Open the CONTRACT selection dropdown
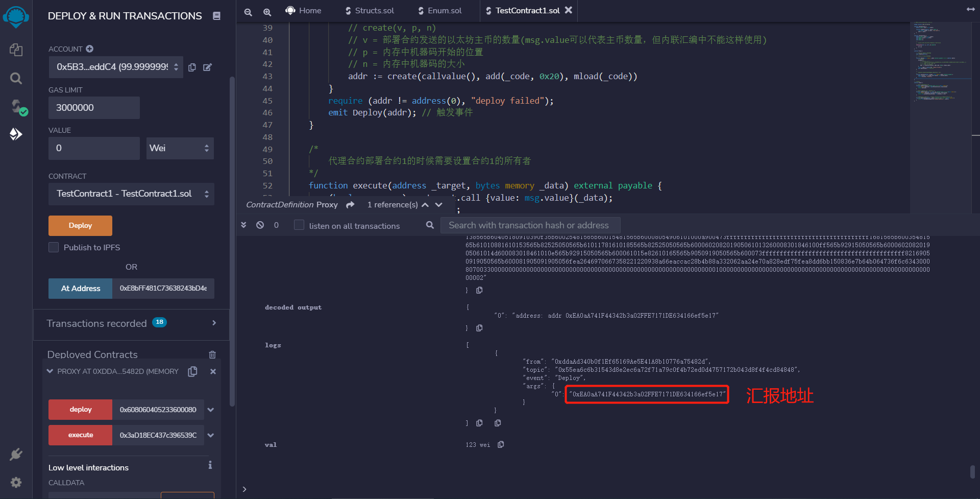Screen dimensions: 980x499 point(131,194)
